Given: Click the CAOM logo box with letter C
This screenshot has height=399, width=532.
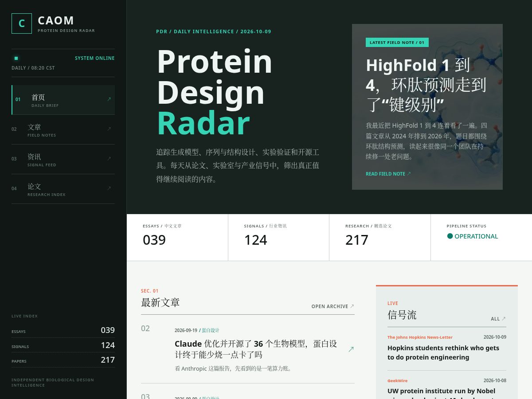Looking at the screenshot, I should coord(22,23).
